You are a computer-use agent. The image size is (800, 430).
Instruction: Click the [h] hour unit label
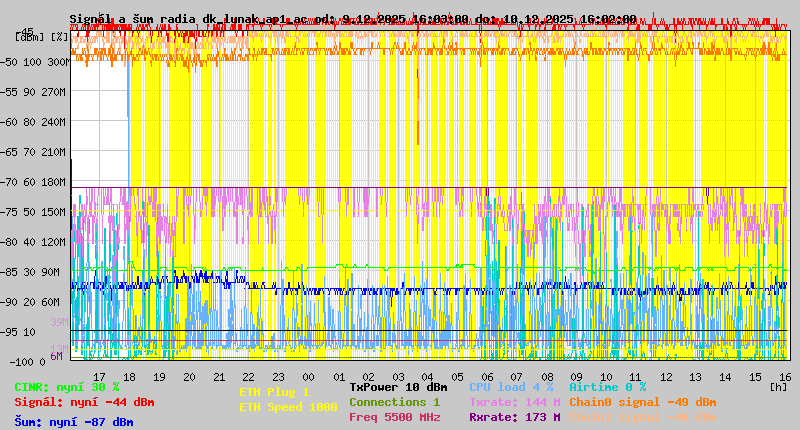777,387
